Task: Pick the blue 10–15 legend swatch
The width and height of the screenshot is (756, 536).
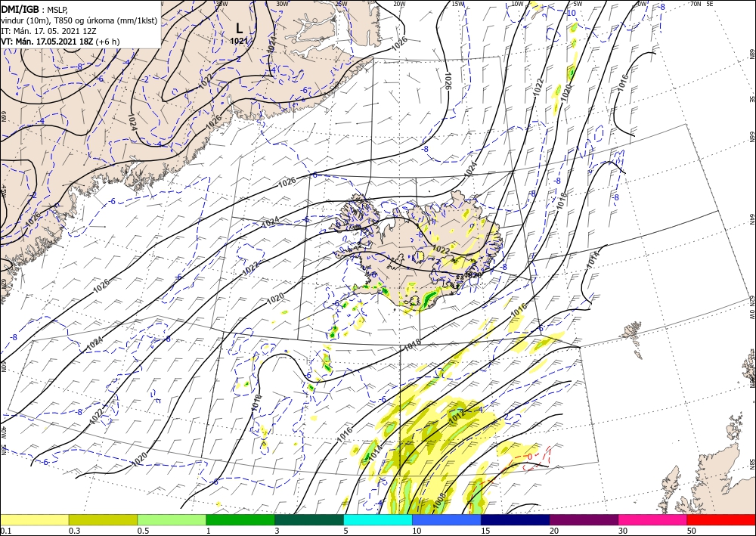Action: tap(447, 519)
